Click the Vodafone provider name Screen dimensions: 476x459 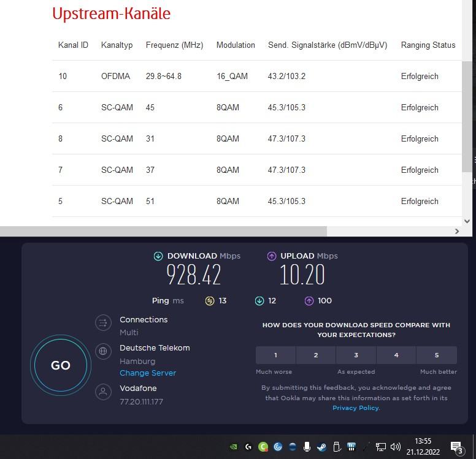[138, 388]
